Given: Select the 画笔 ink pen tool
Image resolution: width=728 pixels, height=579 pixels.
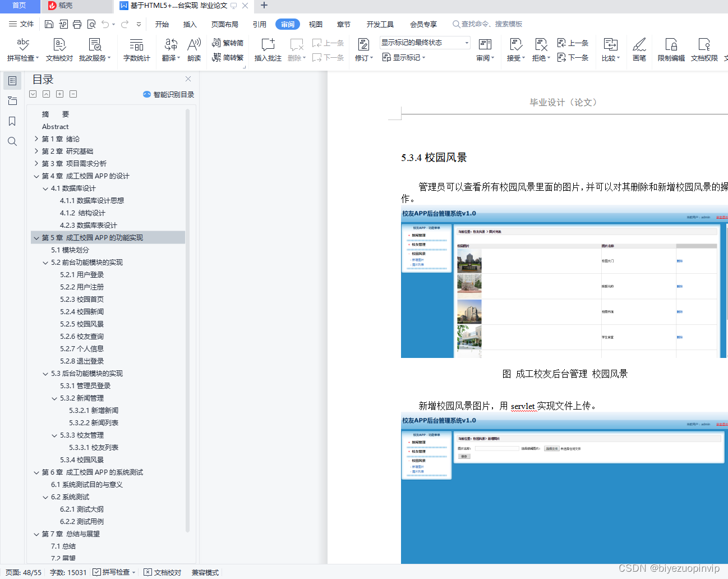Looking at the screenshot, I should (x=639, y=49).
